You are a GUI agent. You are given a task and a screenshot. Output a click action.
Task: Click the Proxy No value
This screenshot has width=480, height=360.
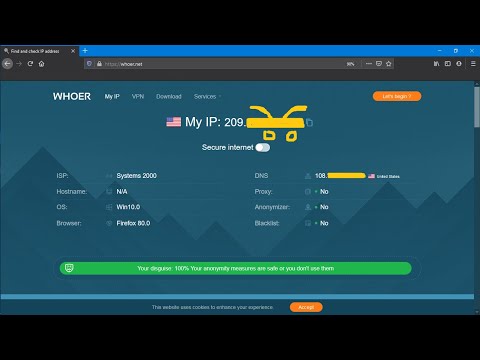(324, 192)
